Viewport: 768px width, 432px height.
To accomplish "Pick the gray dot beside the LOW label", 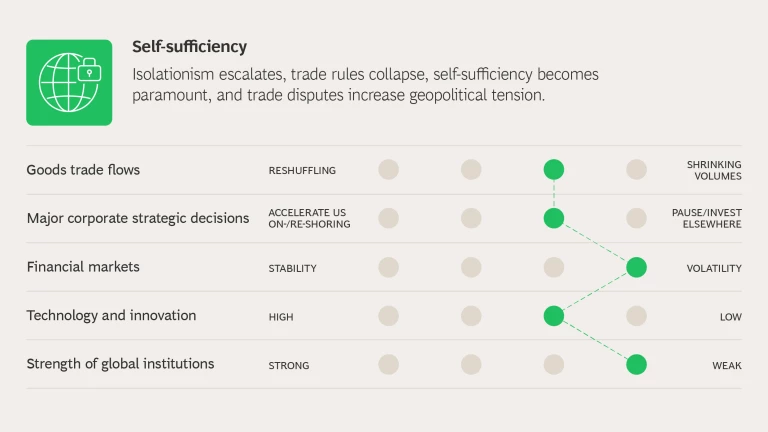I will click(x=636, y=316).
